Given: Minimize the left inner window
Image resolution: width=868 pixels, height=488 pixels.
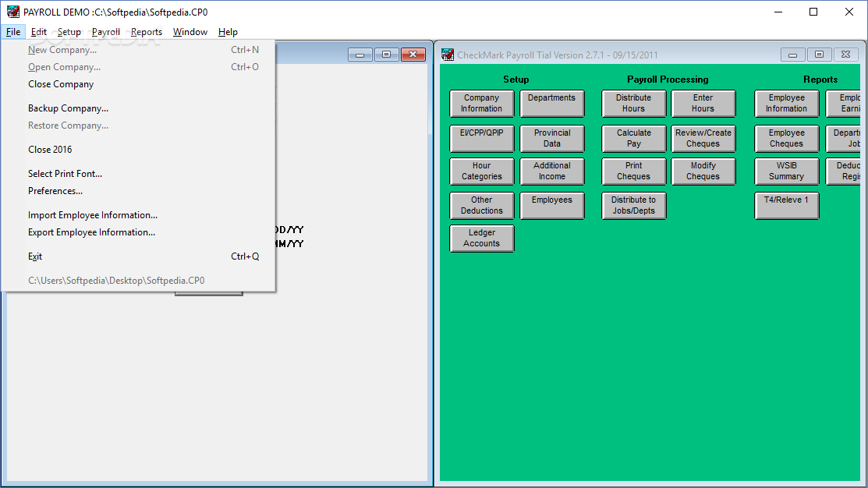Looking at the screenshot, I should (360, 55).
